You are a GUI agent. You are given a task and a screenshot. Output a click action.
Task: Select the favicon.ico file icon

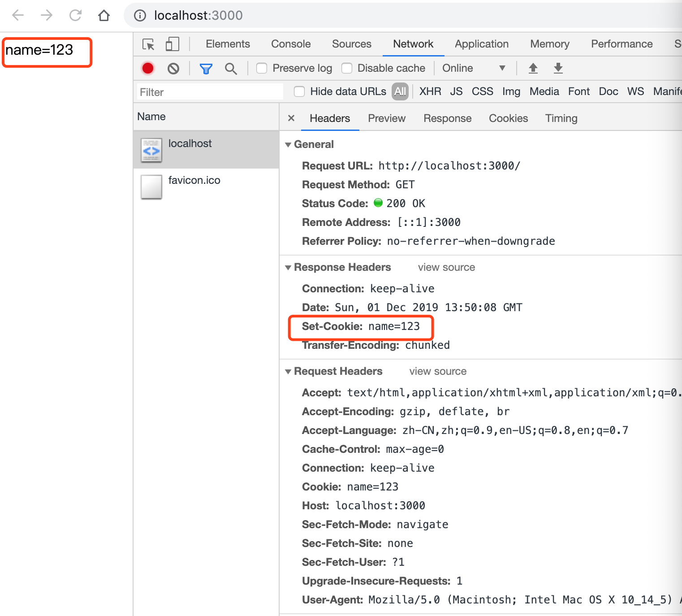(151, 187)
